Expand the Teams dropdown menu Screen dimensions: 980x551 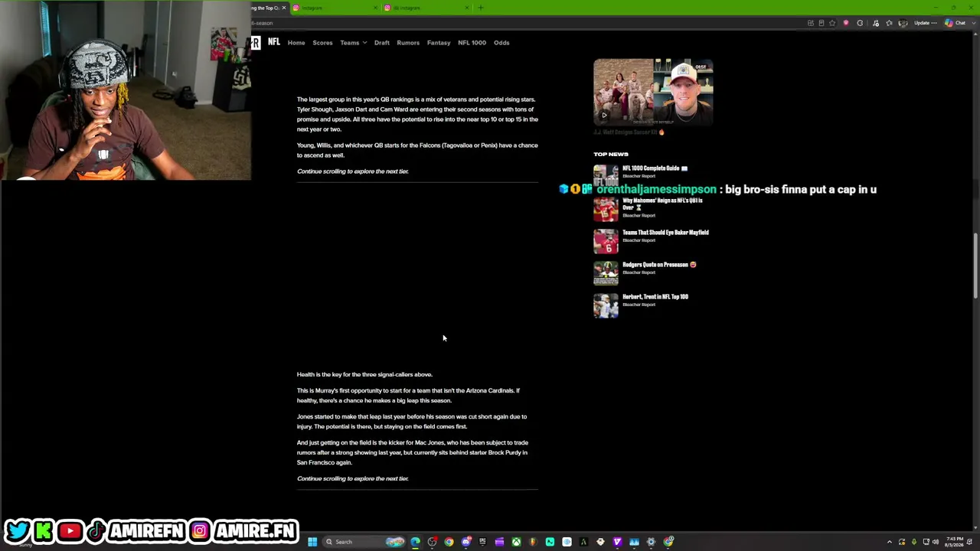point(353,43)
